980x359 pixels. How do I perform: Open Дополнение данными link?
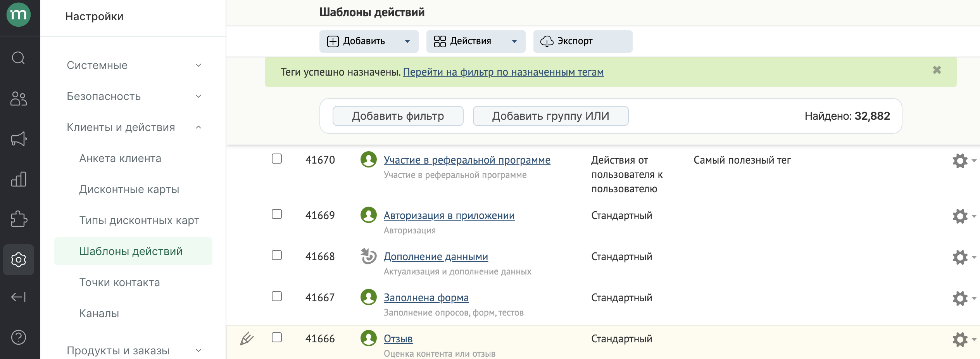click(436, 256)
